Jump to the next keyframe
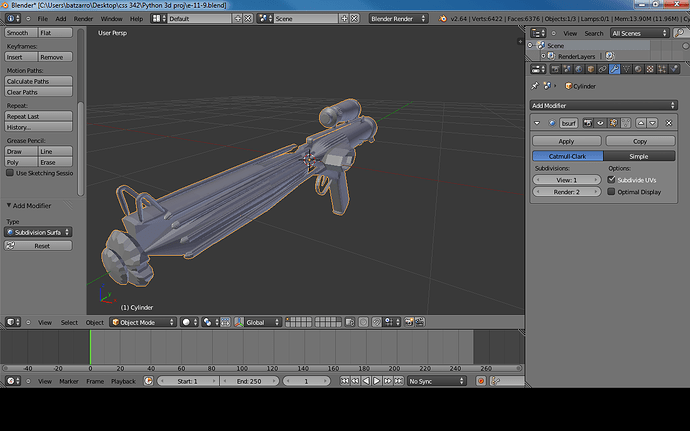 click(x=388, y=381)
